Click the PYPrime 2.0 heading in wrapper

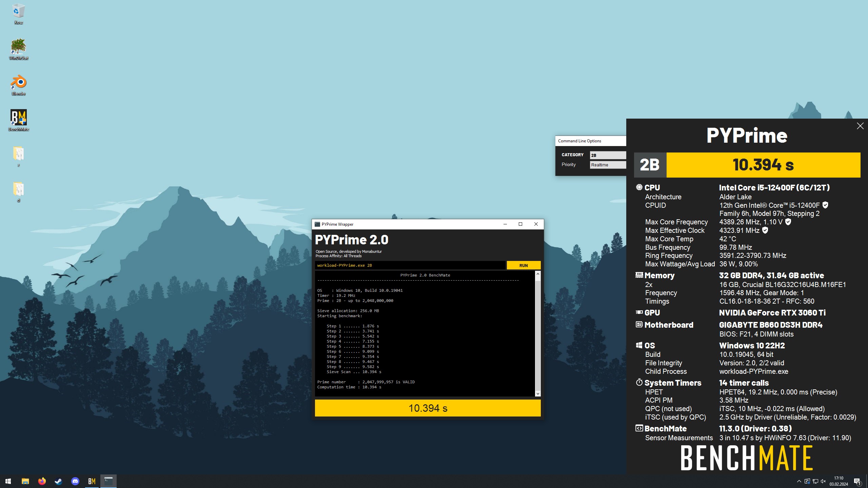[352, 240]
